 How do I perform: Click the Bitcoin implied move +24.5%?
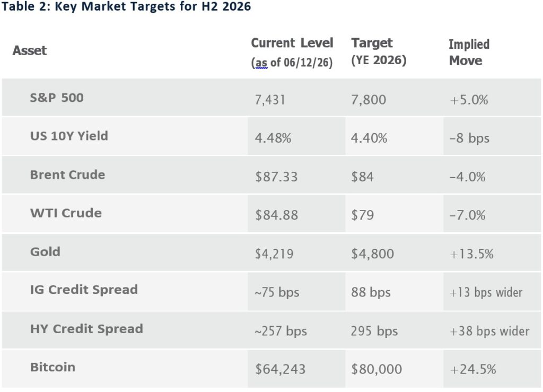click(x=472, y=369)
